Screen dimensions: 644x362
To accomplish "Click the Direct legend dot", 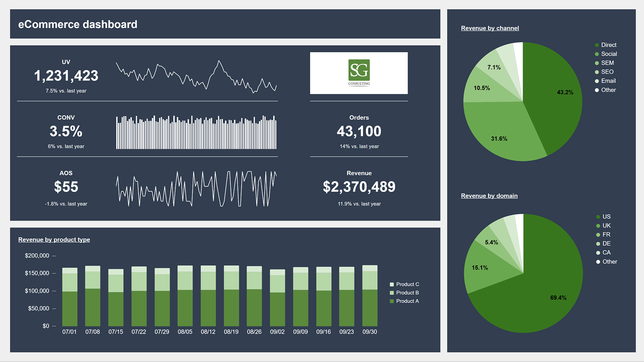I will 597,45.
